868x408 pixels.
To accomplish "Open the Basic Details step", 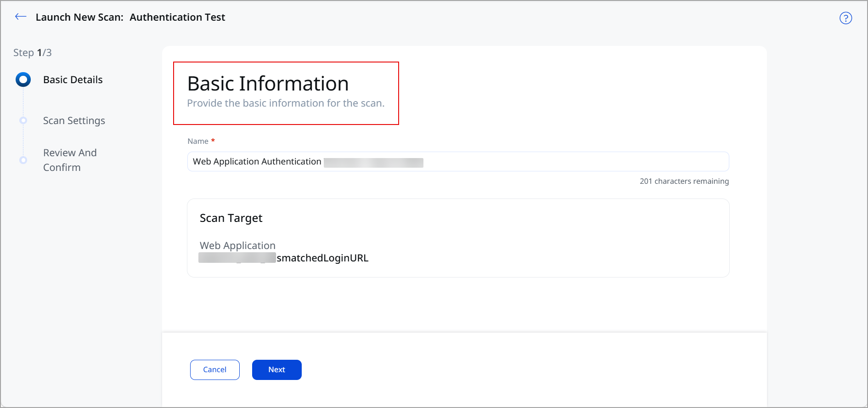I will tap(73, 80).
